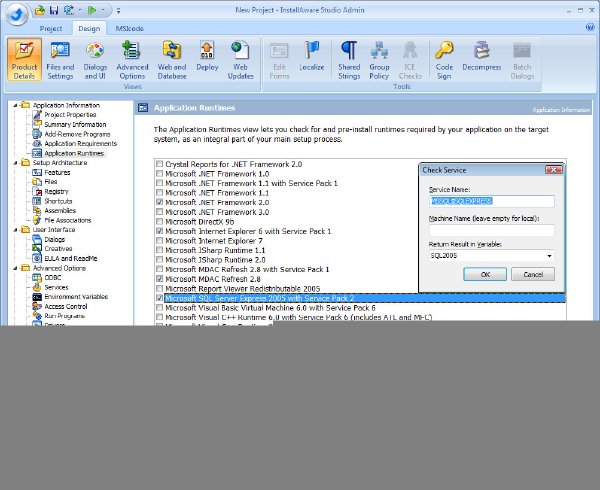Check Microsoft .NET Framework 1.0

tap(160, 174)
